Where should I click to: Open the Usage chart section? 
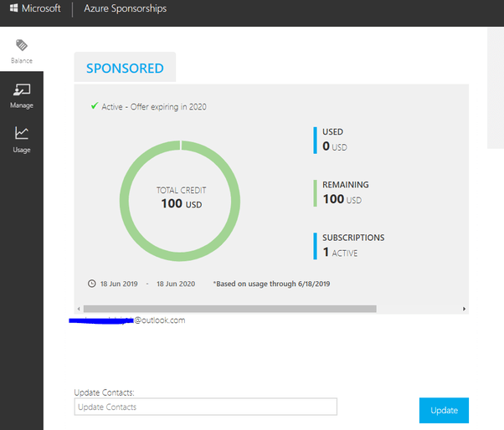(22, 140)
